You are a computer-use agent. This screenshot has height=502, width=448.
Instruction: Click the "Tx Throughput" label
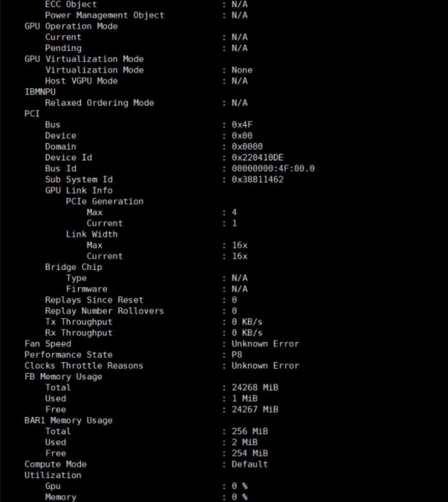pos(79,322)
